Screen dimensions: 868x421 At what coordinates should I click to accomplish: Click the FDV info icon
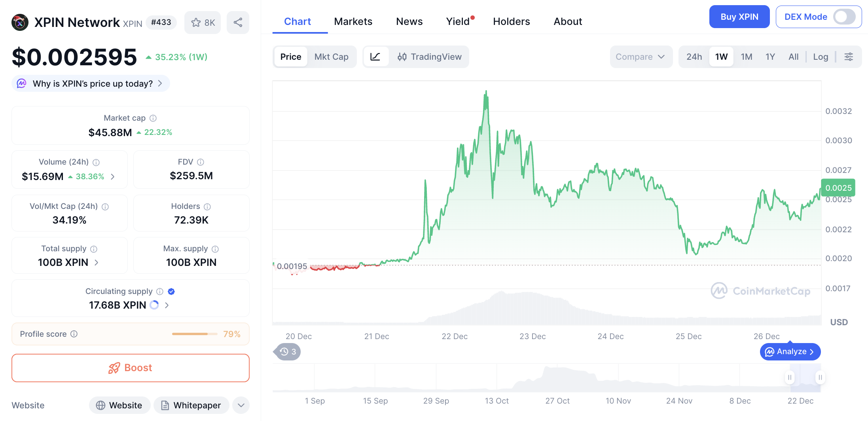[x=201, y=162]
